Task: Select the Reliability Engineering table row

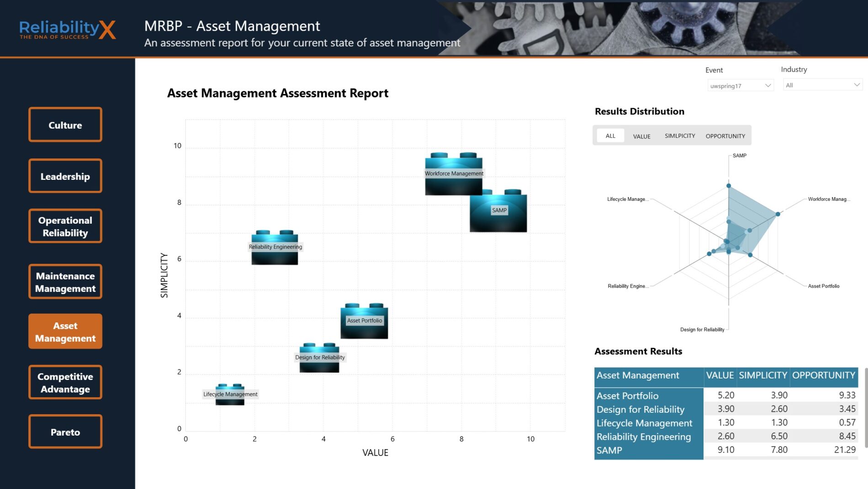Action: 643,436
